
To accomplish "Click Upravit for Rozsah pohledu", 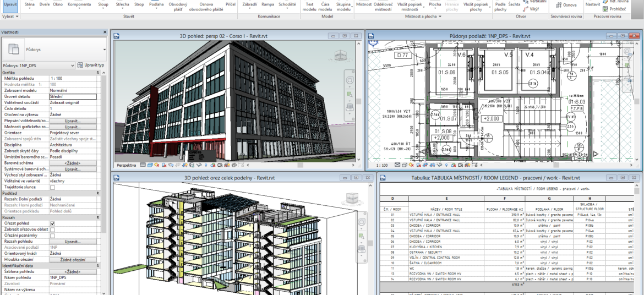I will point(73,242).
